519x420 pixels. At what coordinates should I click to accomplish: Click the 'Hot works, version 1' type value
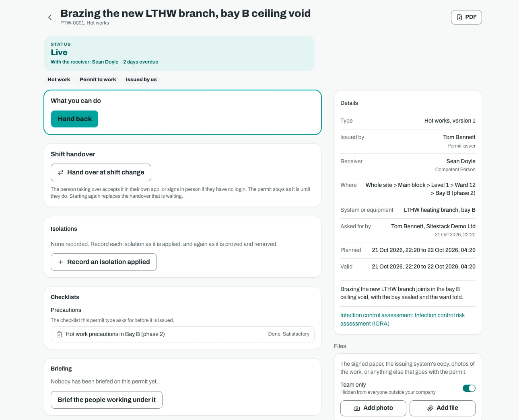coord(450,121)
